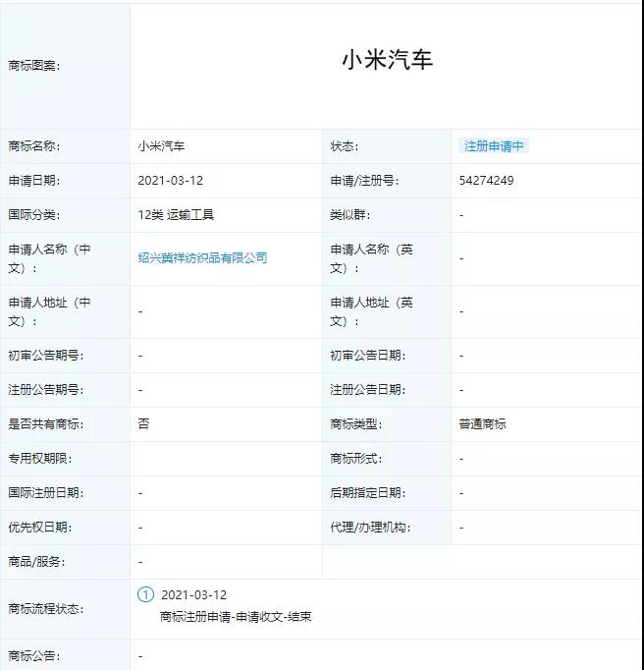Screen dimensions: 644x670
Task: Click the 注册申请中 status badge
Action: [x=494, y=146]
